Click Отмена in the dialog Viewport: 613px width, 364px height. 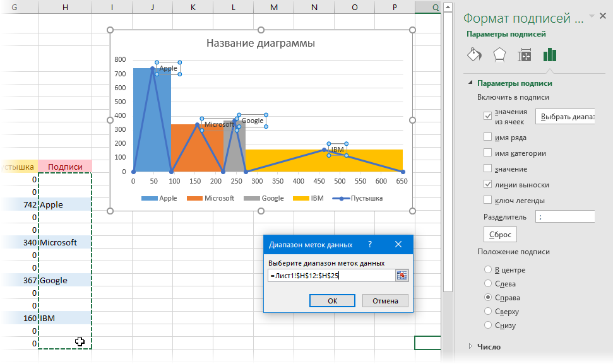385,301
